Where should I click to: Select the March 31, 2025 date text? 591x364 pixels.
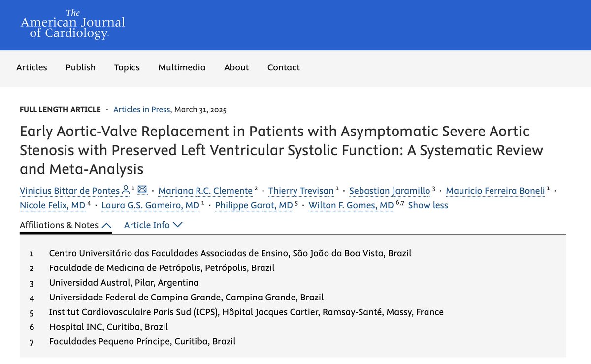coord(200,110)
